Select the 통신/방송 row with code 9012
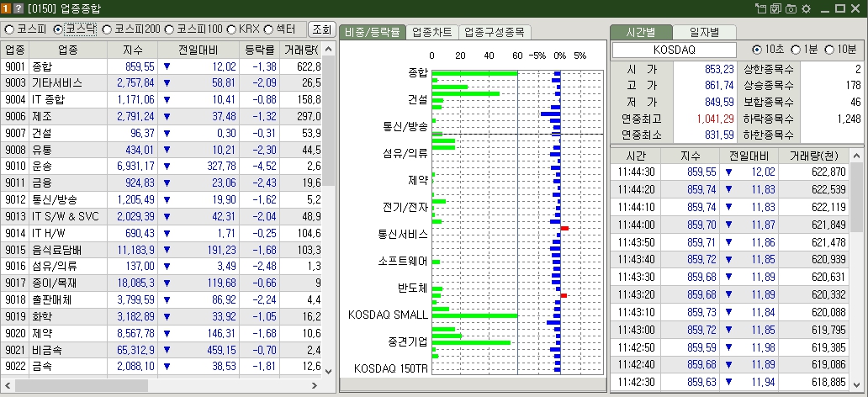 (x=161, y=200)
